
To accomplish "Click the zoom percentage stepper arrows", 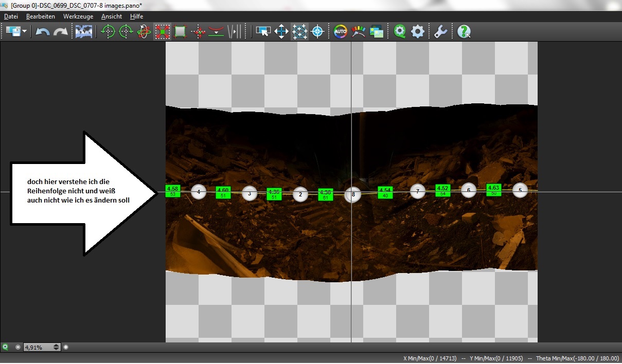I will (x=57, y=347).
